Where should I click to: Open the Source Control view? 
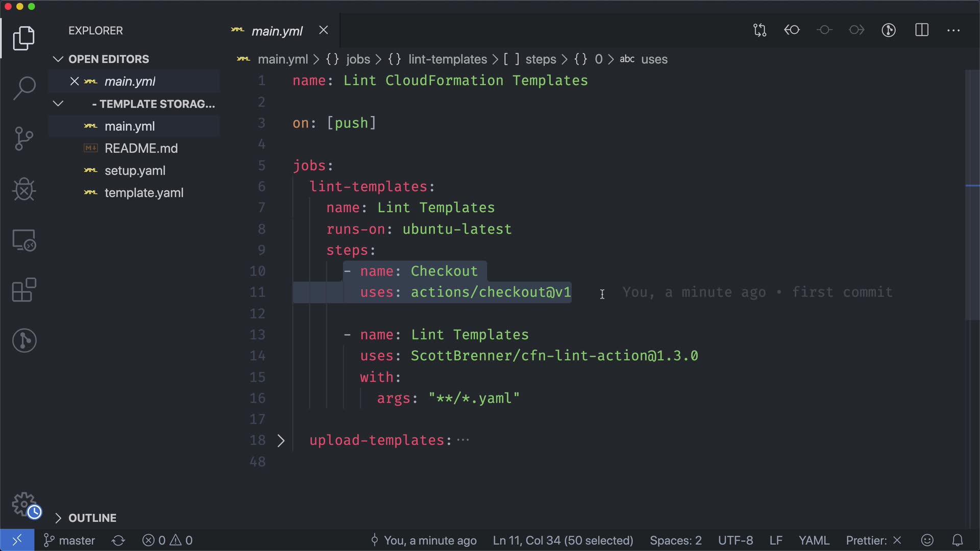pos(24,138)
